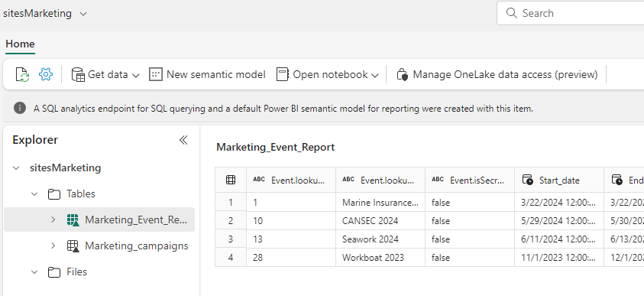This screenshot has width=644, height=296.
Task: Open the sitesMarketing title dropdown
Action: (83, 14)
